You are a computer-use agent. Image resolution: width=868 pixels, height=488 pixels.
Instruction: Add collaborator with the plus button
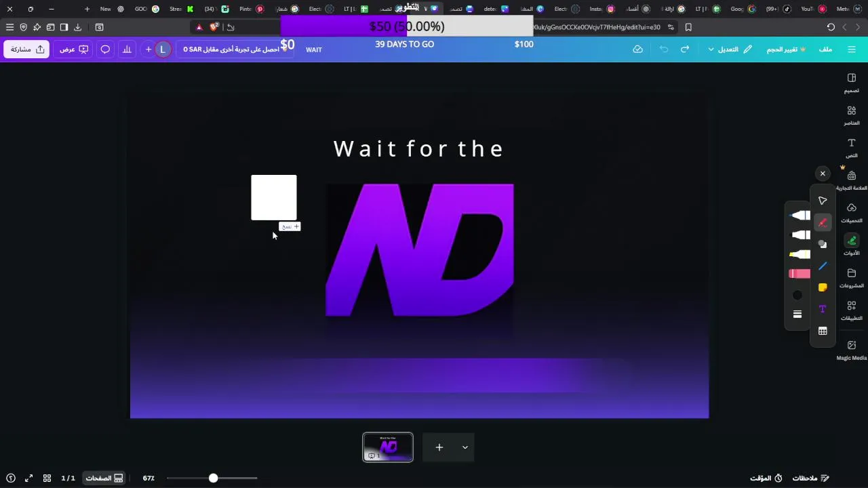[148, 49]
